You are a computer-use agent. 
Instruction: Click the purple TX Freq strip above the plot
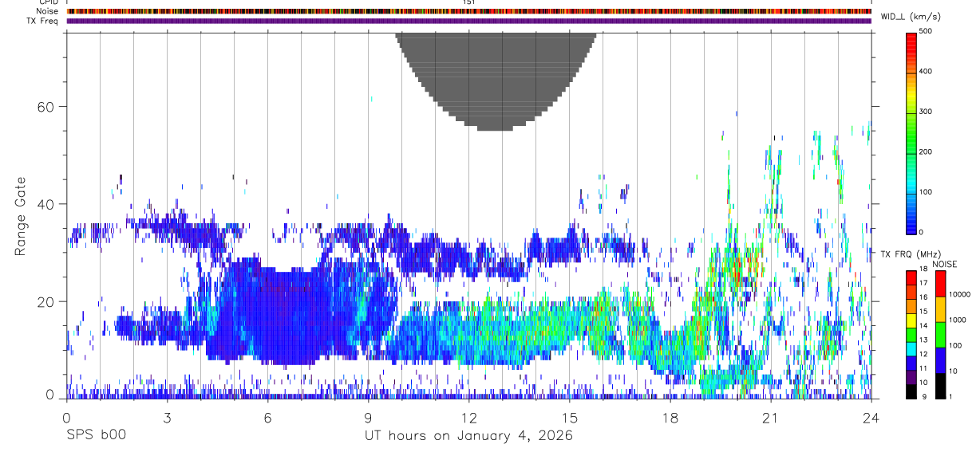click(x=468, y=21)
